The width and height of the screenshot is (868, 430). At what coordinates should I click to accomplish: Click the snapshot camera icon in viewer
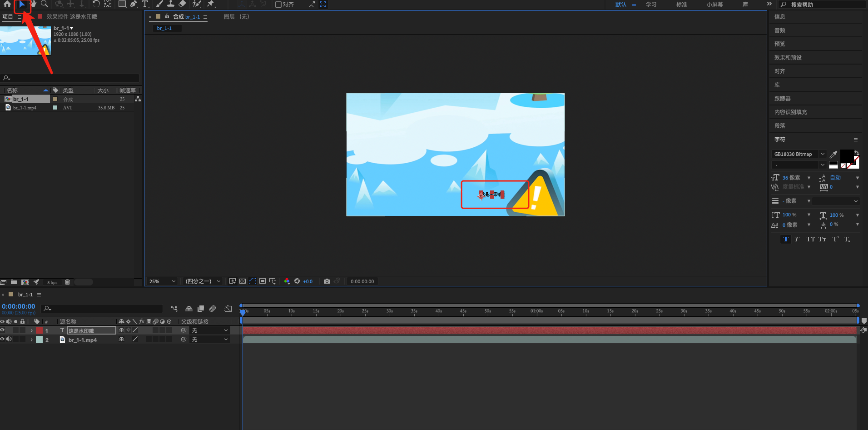pos(327,281)
